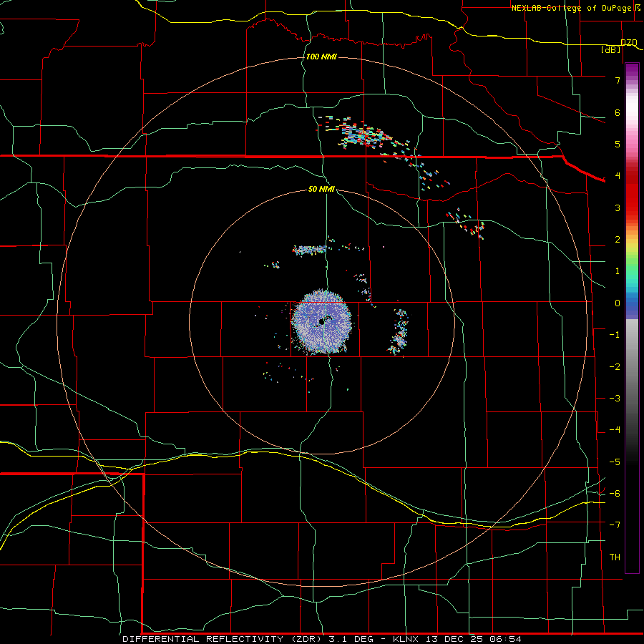Viewport: 644px width, 644px height.
Task: Click the 2 value on the ZDR scale
Action: (618, 240)
